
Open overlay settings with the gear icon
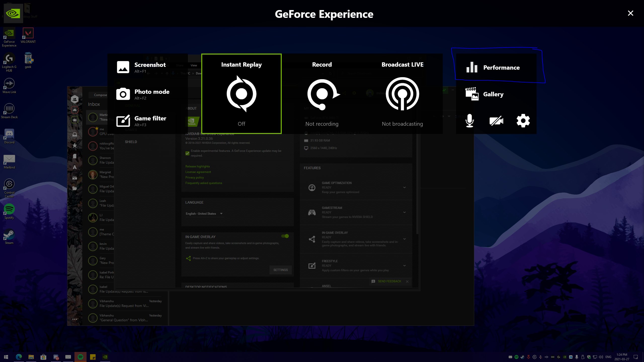click(523, 121)
